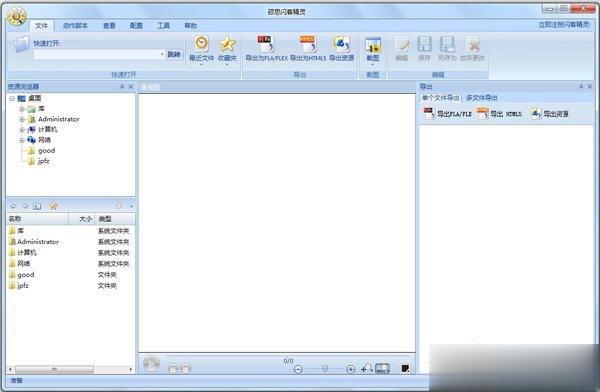Click the greyed Discard Changes icon
600x392 pixels.
pyautogui.click(x=473, y=45)
